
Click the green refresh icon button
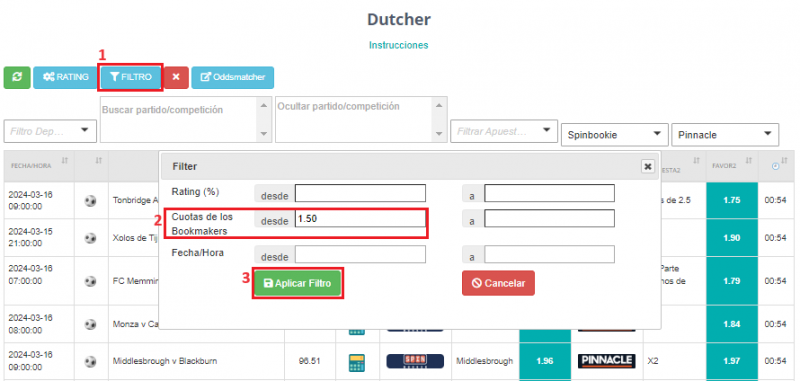17,78
